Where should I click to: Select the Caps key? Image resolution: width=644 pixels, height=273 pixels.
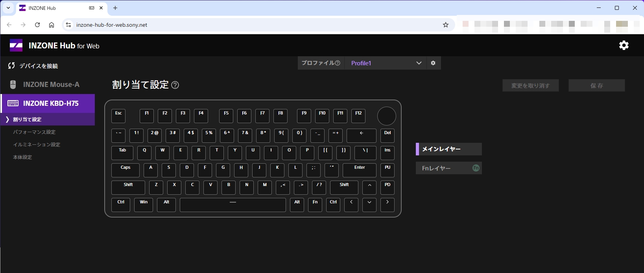pos(125,170)
